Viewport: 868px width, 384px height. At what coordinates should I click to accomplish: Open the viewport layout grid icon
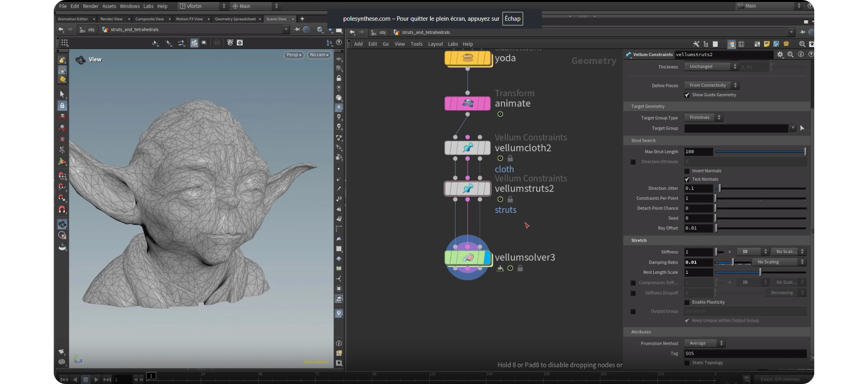point(65,42)
